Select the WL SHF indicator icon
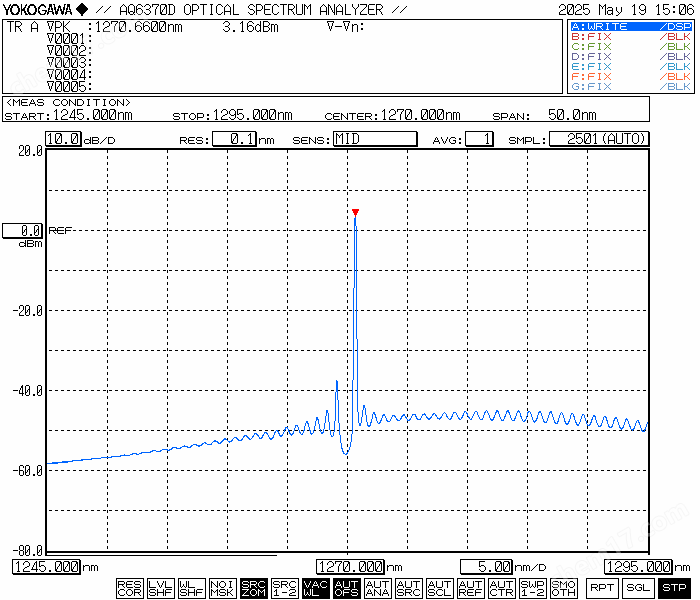The image size is (700, 600). [x=191, y=587]
